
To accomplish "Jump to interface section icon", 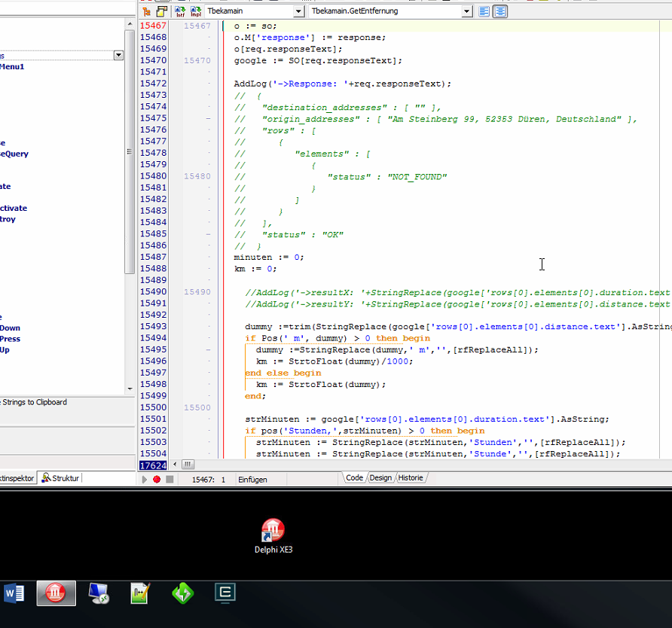I will (x=180, y=11).
